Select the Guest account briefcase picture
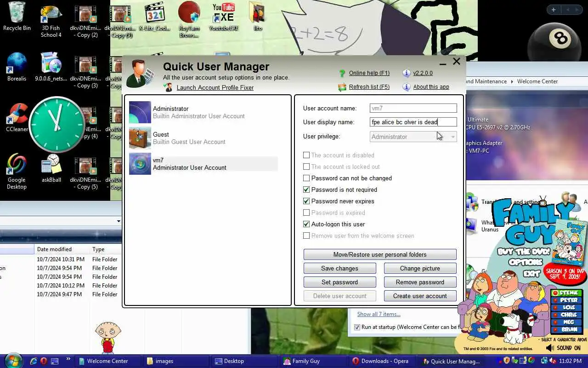 140,138
